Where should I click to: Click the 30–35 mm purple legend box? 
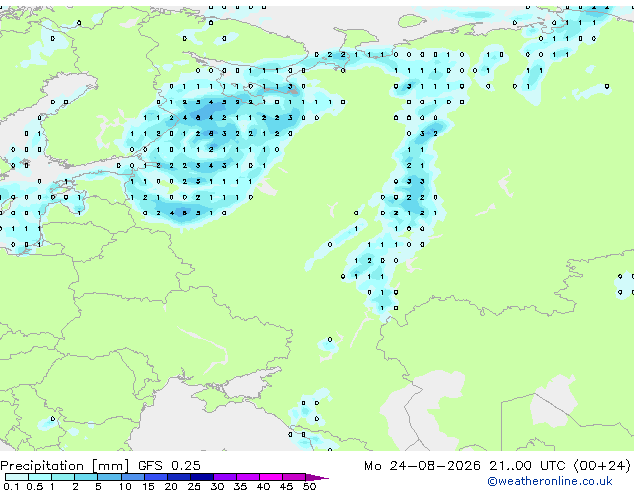click(225, 477)
